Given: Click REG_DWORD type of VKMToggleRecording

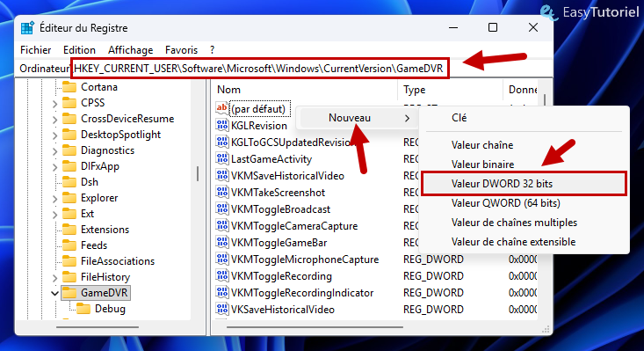Looking at the screenshot, I should coord(433,276).
